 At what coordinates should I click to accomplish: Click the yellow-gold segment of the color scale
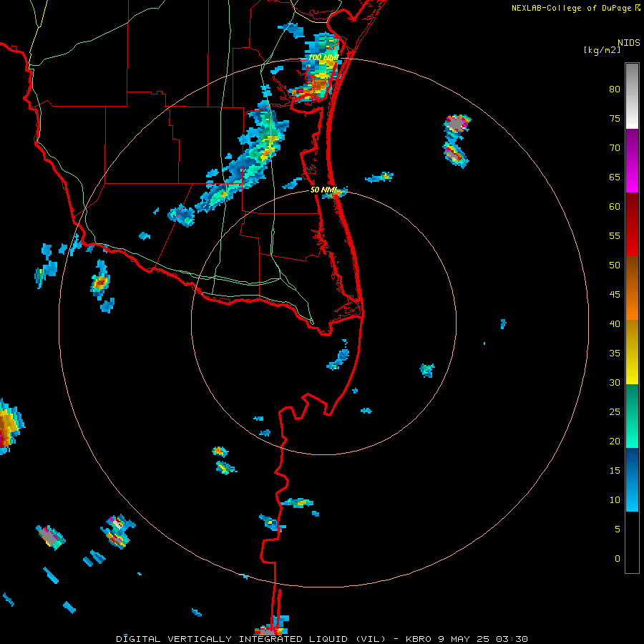coord(632,352)
